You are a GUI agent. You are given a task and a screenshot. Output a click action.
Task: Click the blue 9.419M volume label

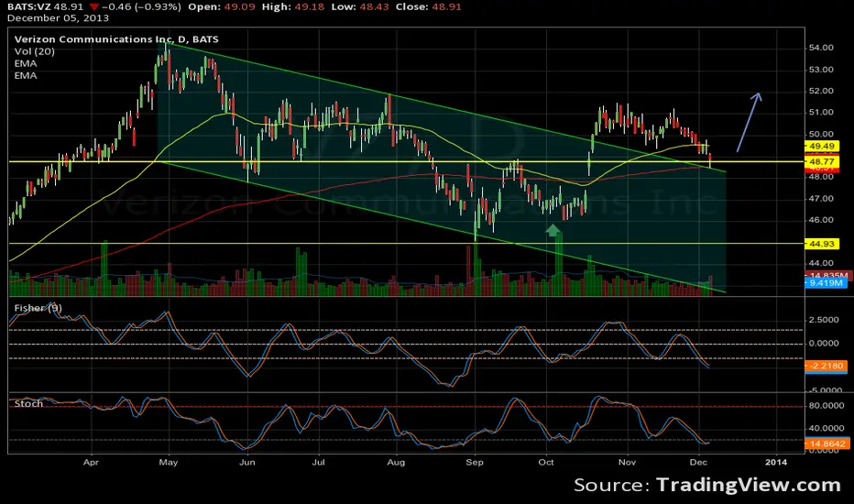pos(826,283)
